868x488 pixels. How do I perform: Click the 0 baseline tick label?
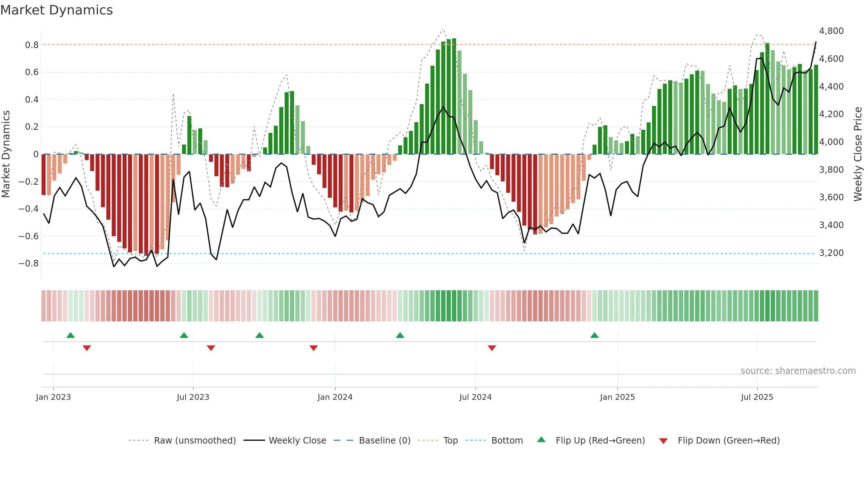click(x=36, y=154)
